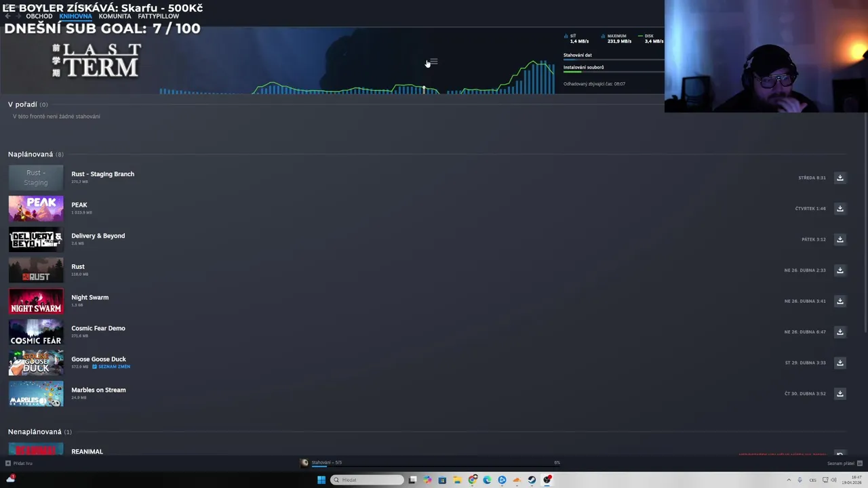
Task: Click Přidat hru to add a game
Action: 19,464
